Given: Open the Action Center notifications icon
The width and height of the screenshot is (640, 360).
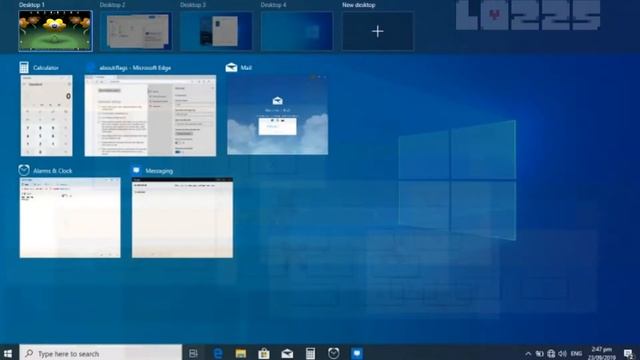Looking at the screenshot, I should click(x=629, y=353).
